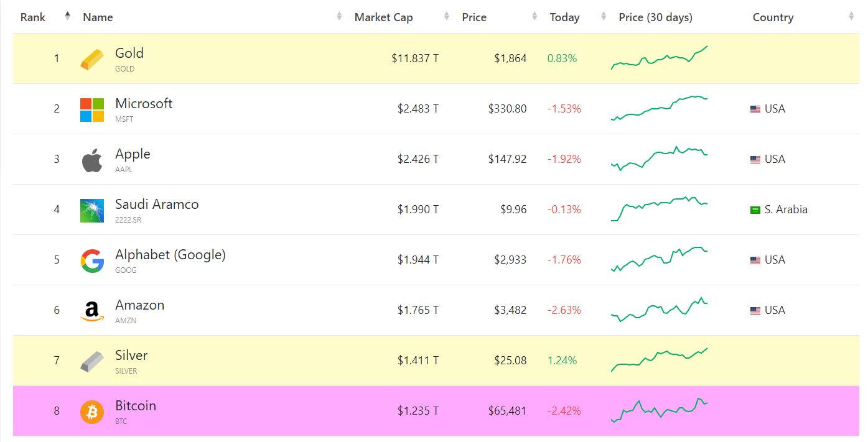Click the S. Arabia flag
Screen dimensions: 868x442
tap(755, 210)
